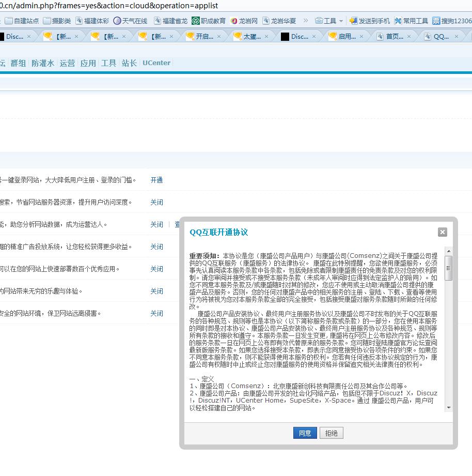
Task: Close the 开启... browser tab
Action: pyautogui.click(x=219, y=37)
